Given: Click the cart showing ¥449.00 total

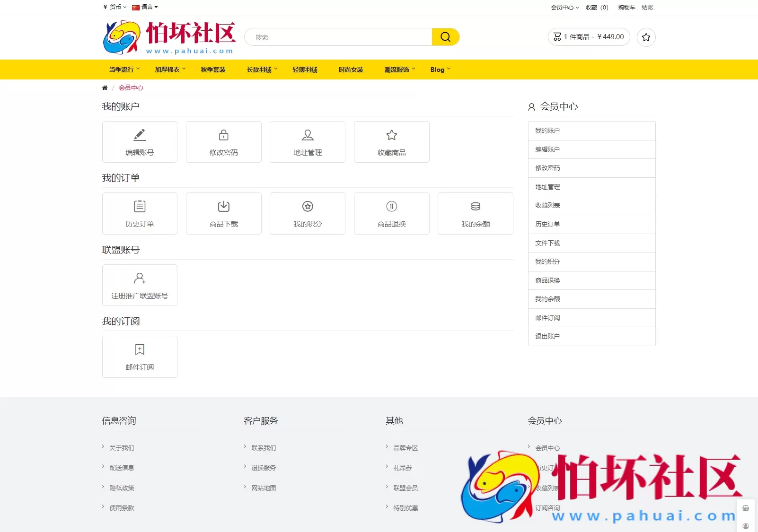Looking at the screenshot, I should tap(589, 37).
